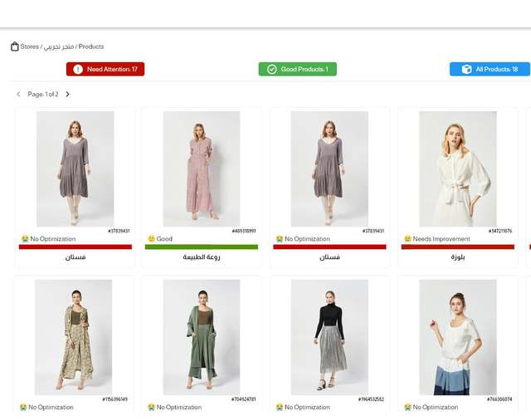Click the shopping bag icon in breadcrumb

pyautogui.click(x=15, y=46)
